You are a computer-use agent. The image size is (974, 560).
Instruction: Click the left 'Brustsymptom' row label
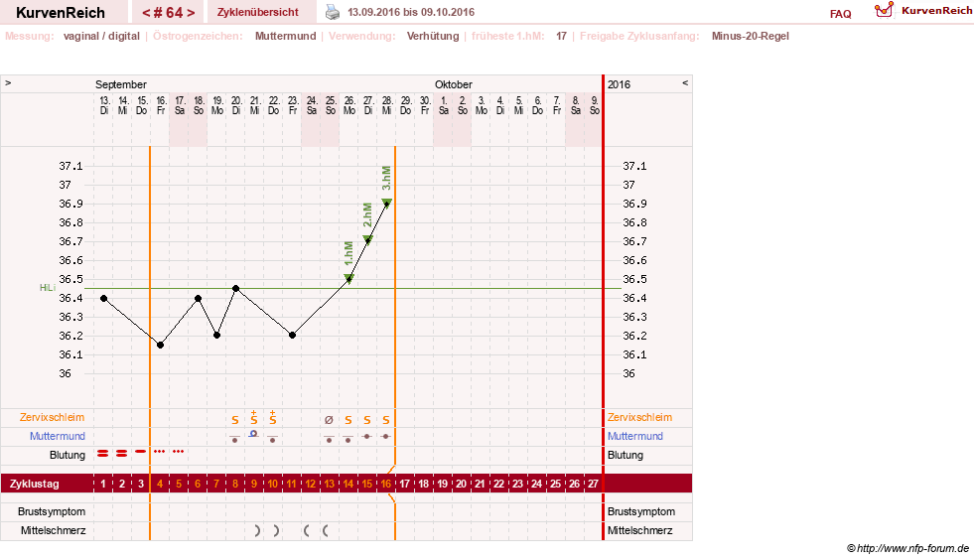[x=52, y=511]
